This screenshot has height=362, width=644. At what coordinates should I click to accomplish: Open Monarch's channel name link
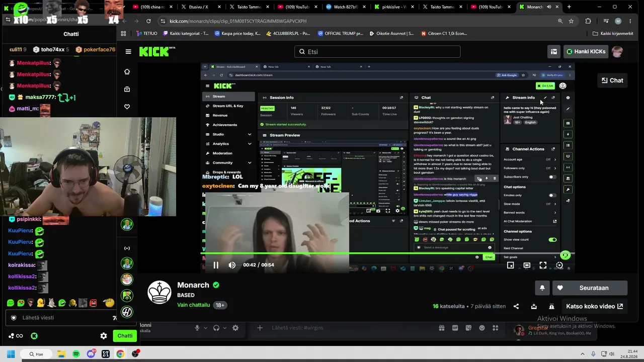193,285
